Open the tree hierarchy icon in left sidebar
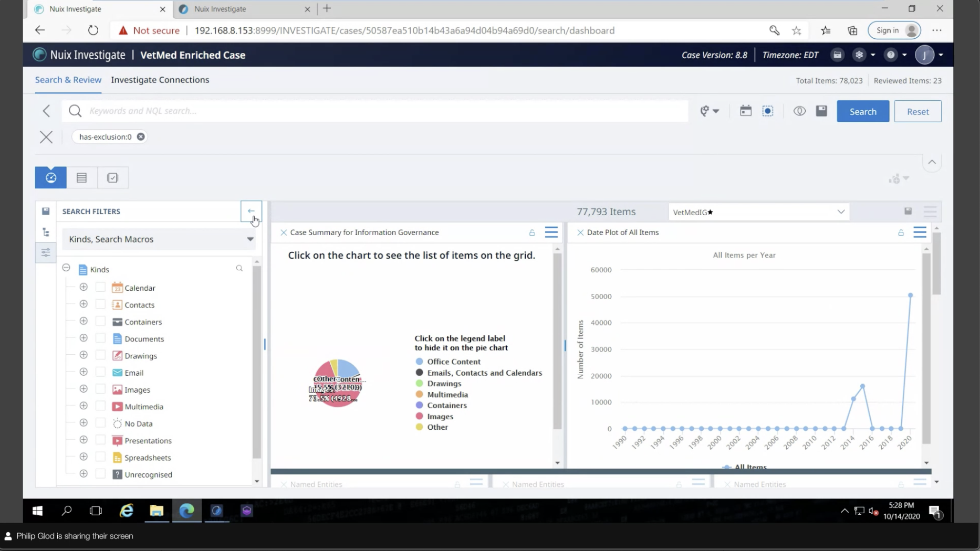Screen dimensions: 980x551 46,232
